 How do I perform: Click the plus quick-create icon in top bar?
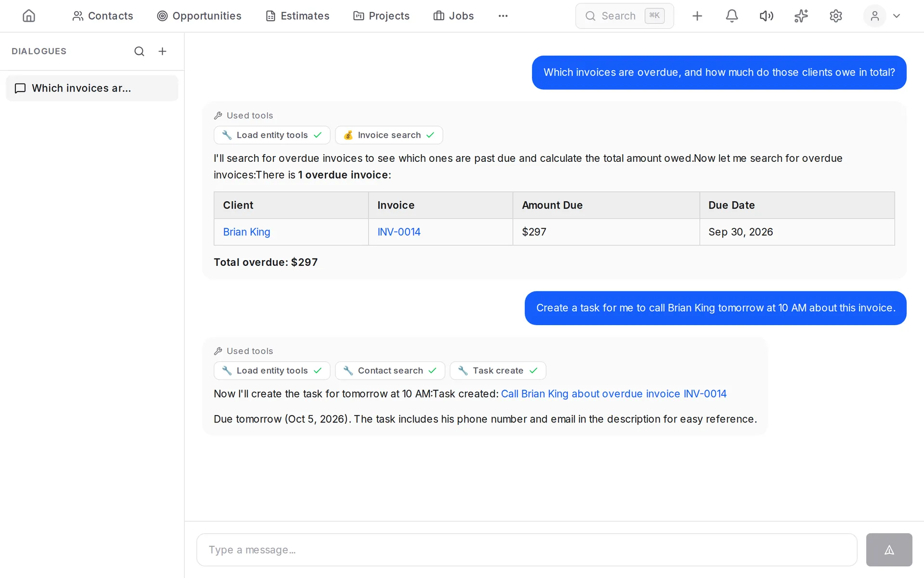[697, 16]
